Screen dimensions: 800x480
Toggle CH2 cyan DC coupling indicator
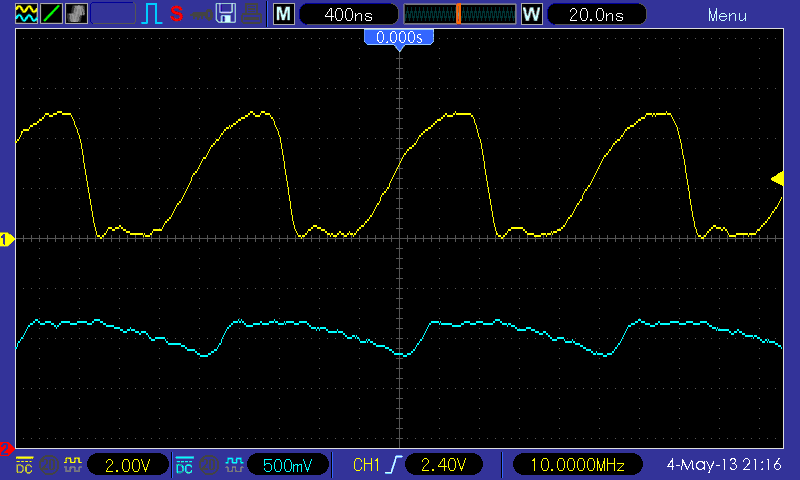tap(184, 465)
